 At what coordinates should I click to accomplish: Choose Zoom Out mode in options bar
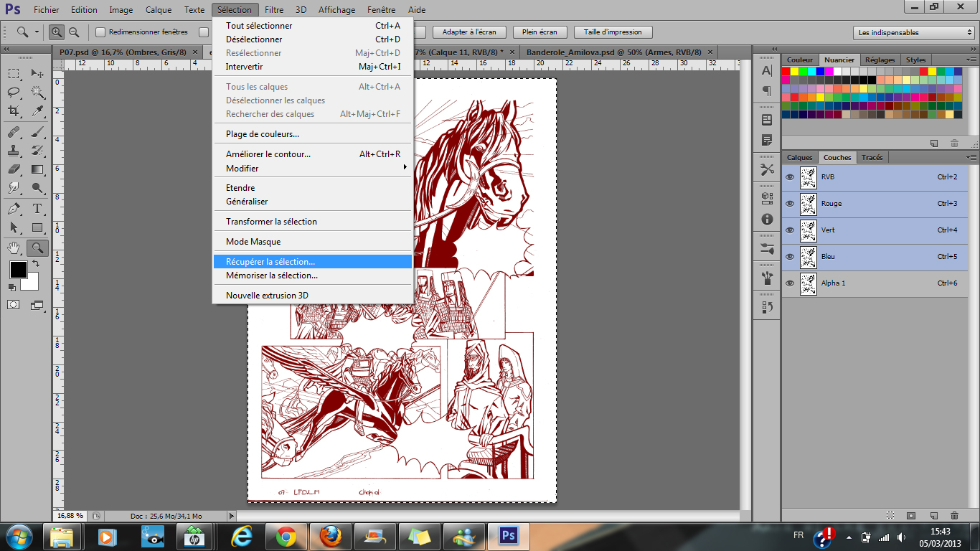(74, 32)
